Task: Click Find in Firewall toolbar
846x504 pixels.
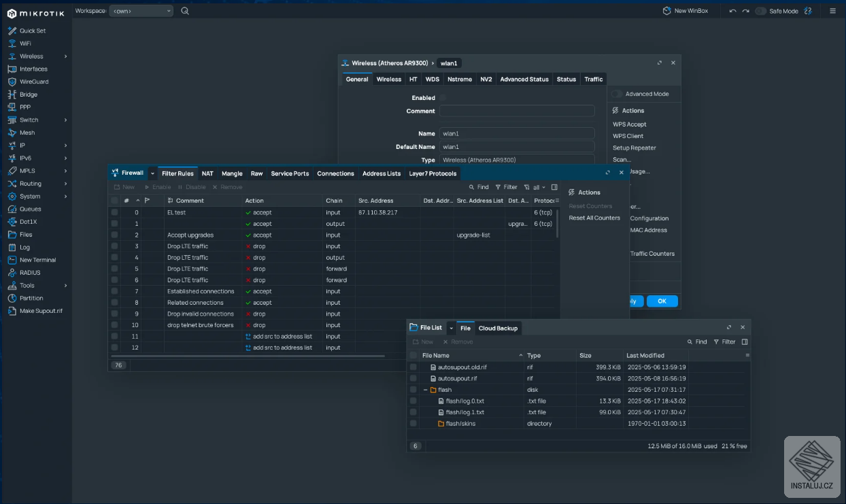Action: 479,187
